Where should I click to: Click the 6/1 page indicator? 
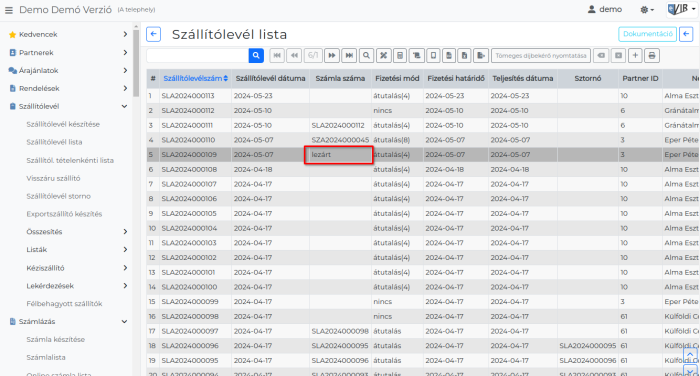(x=313, y=55)
